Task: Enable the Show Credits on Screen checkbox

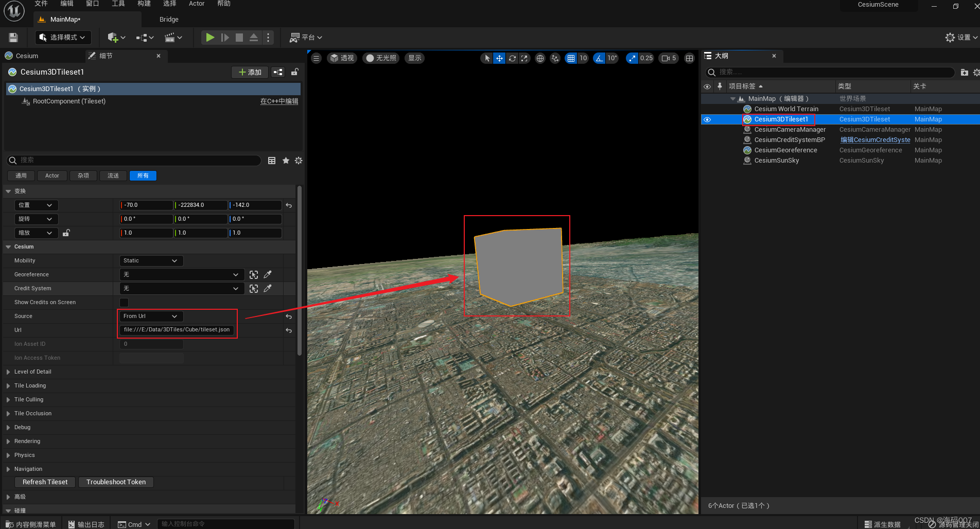Action: tap(123, 302)
